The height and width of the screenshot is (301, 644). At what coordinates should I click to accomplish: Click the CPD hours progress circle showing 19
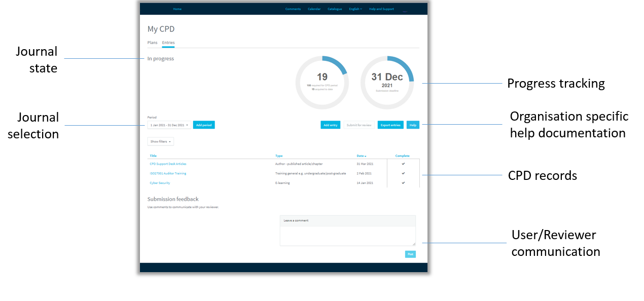click(322, 81)
